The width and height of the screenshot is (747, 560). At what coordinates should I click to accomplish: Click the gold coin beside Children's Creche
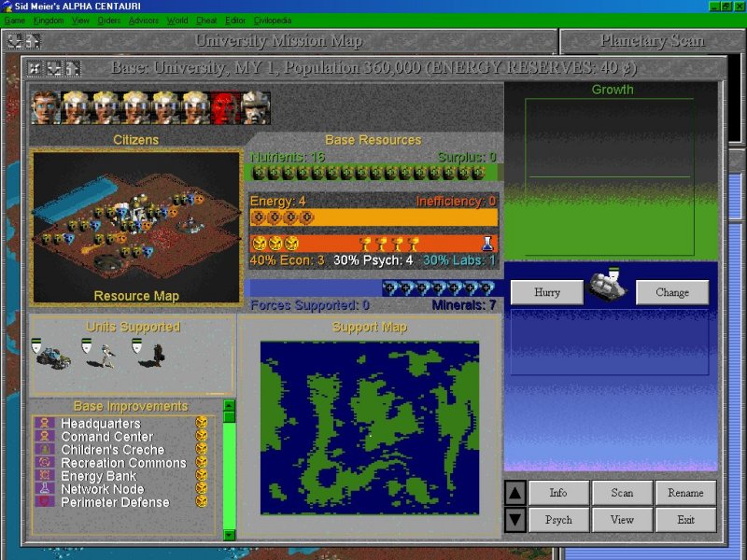tap(202, 449)
